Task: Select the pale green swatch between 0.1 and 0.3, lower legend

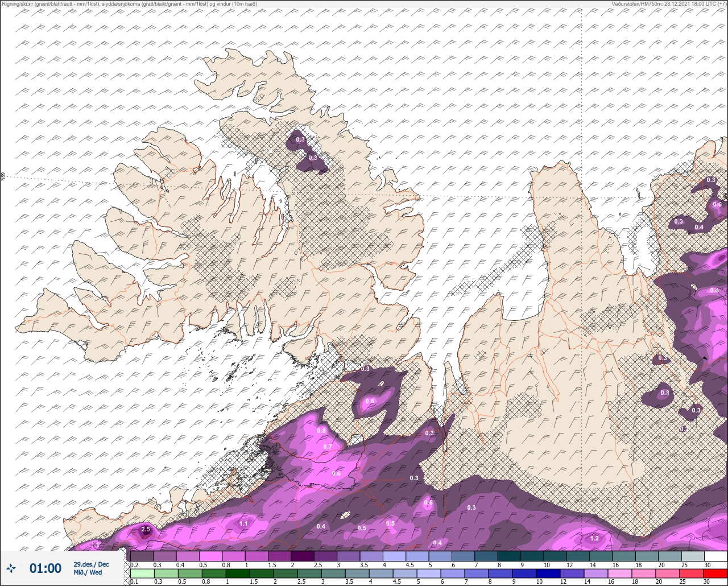Action: tap(142, 573)
